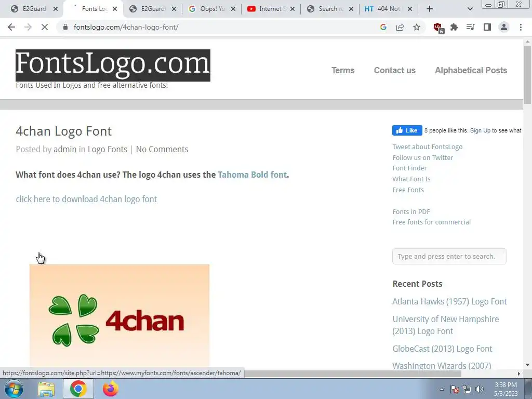
Task: Open Free fonts for commercial link
Action: 431,222
